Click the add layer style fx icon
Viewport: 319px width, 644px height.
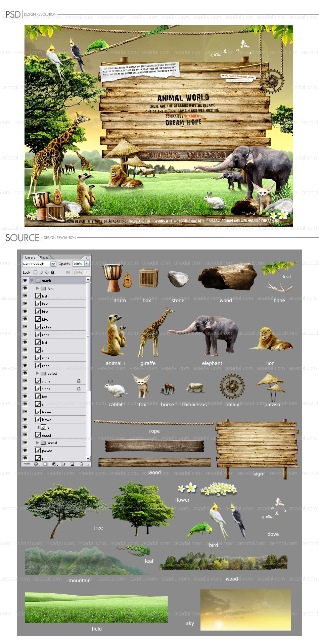36,464
